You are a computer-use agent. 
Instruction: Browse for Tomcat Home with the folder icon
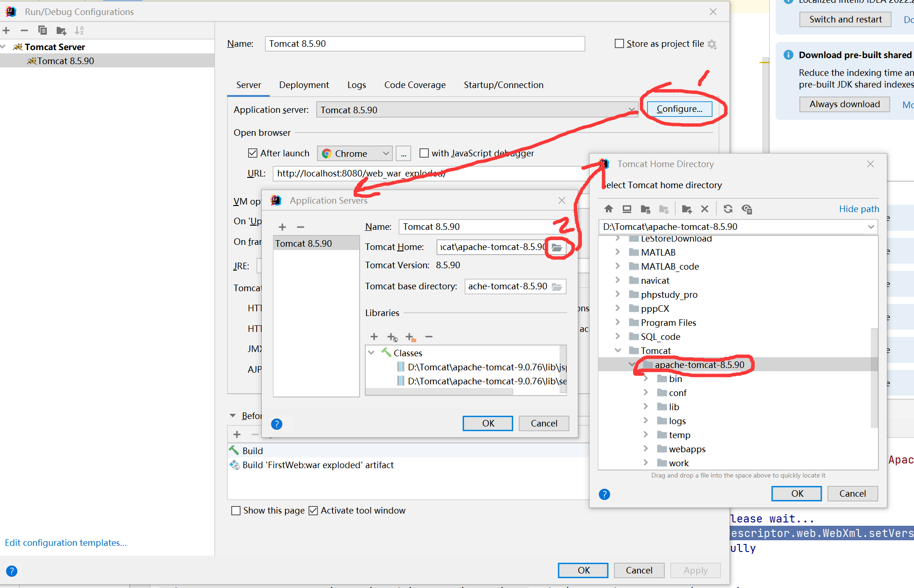click(557, 247)
